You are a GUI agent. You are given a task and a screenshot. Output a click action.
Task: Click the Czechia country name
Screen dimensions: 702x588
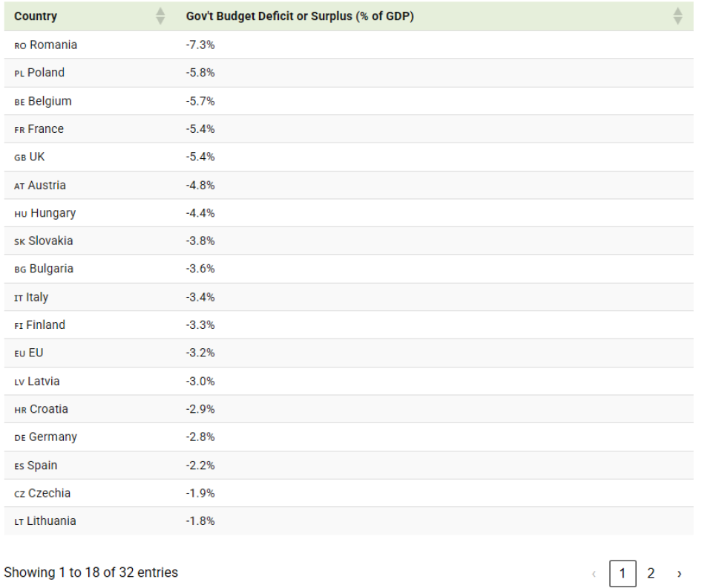coord(49,493)
